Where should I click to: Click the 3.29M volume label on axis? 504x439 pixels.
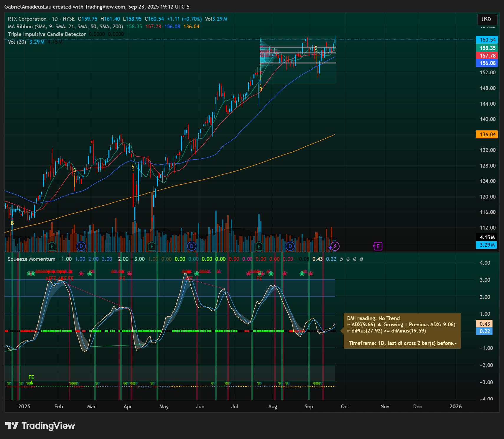487,245
